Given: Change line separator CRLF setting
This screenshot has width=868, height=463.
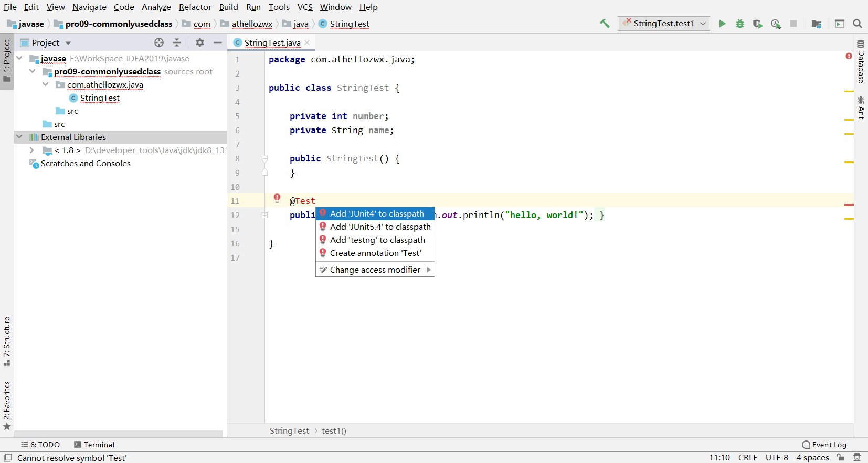Looking at the screenshot, I should coord(747,457).
